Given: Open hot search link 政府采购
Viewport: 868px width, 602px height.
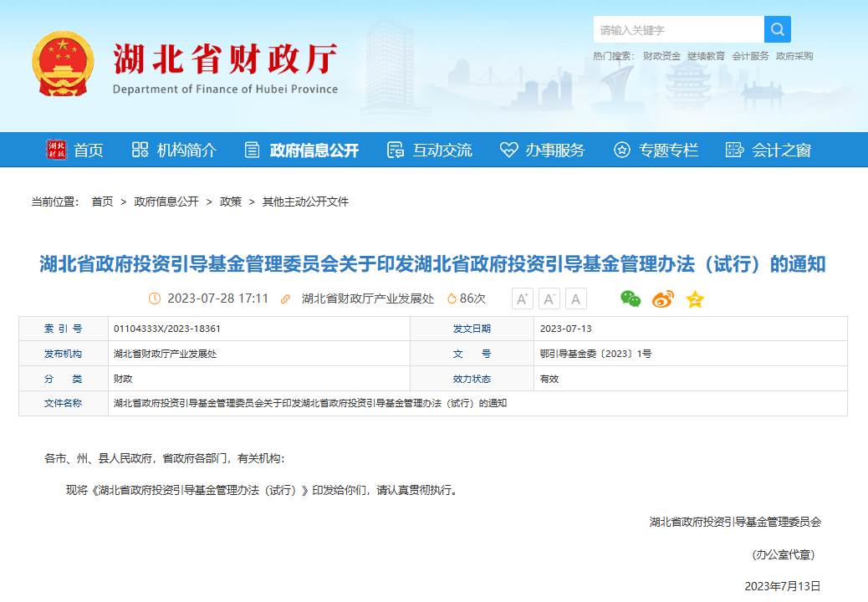Looking at the screenshot, I should (794, 56).
